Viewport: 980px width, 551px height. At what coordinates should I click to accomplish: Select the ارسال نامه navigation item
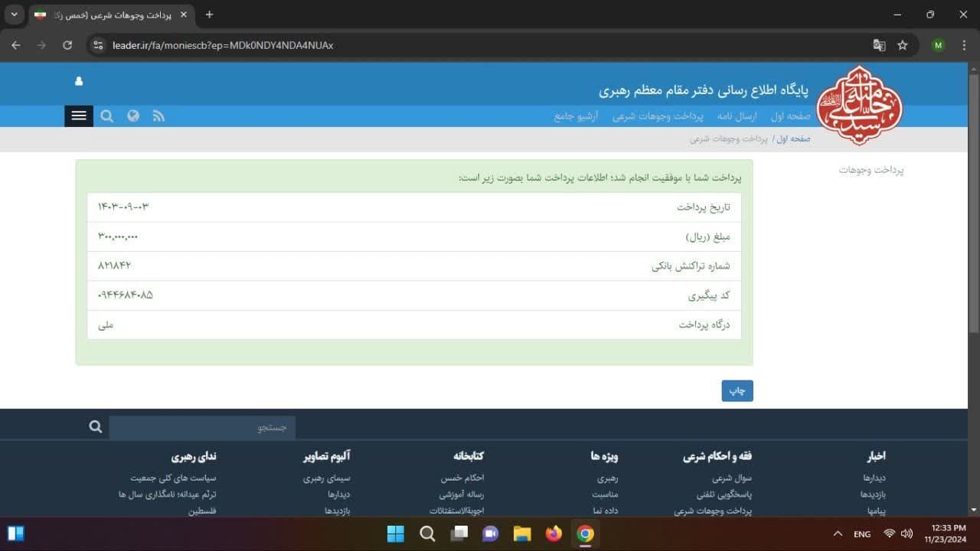point(736,116)
